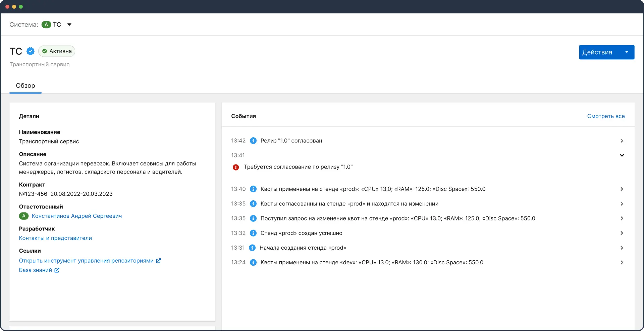Open the Действия dropdown arrow
Screen dimensions: 644x331
[627, 52]
